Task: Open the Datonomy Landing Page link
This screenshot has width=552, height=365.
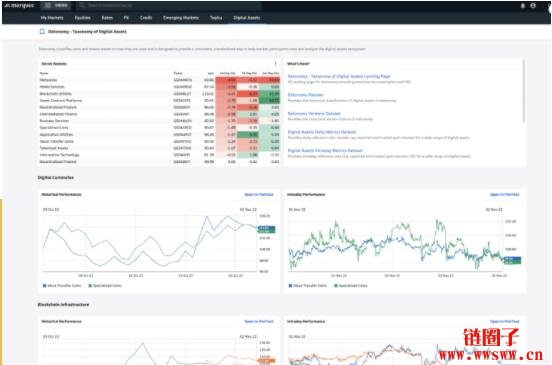Action: pyautogui.click(x=339, y=76)
